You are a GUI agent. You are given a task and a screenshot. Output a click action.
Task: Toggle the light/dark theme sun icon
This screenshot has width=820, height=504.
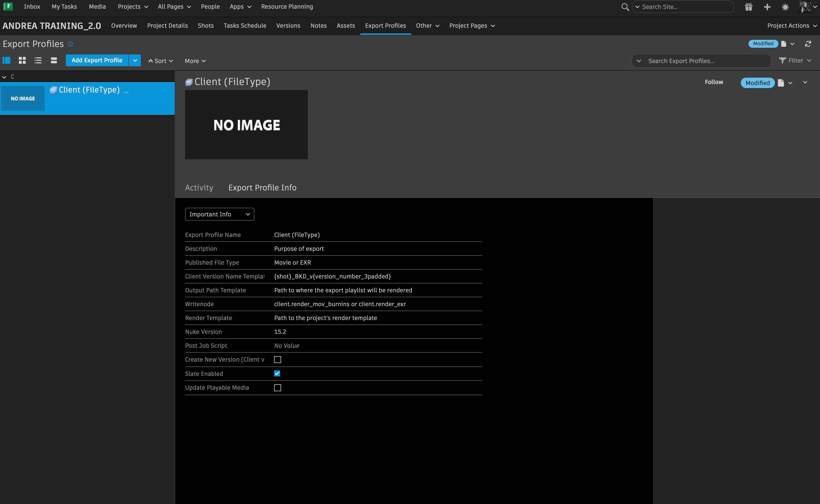point(785,7)
